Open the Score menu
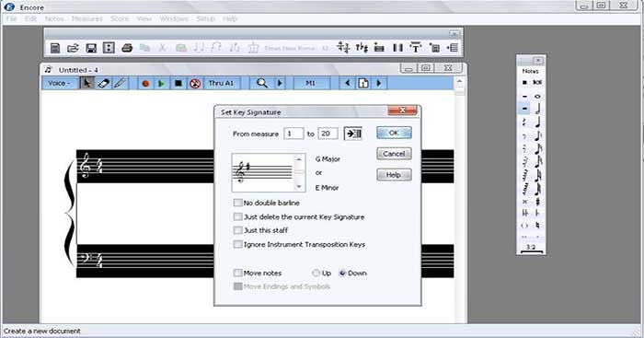Viewport: 644px width, 338px height. coord(120,19)
